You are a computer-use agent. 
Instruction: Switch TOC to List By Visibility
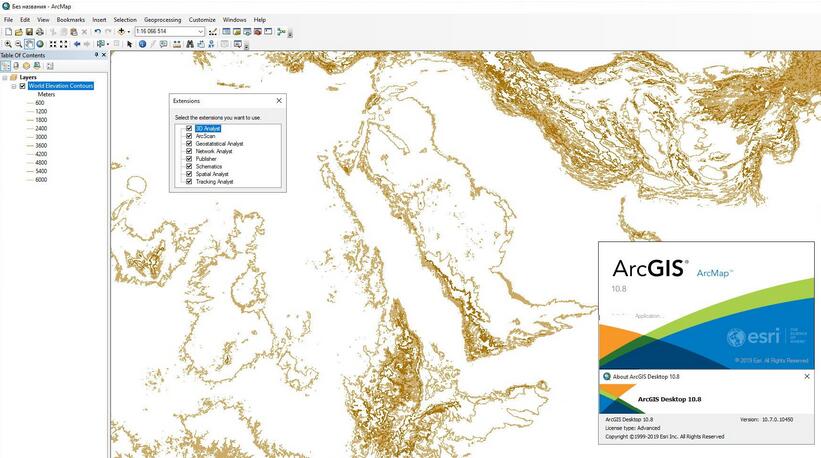pos(26,66)
